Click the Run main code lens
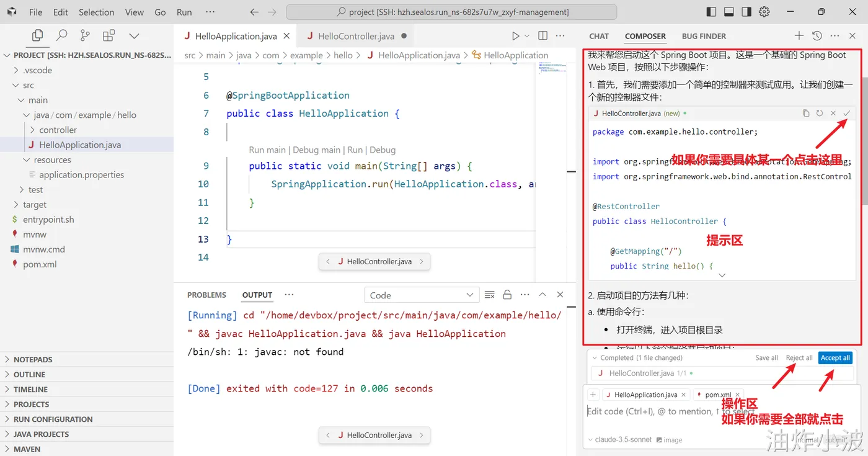868x456 pixels. tap(267, 150)
